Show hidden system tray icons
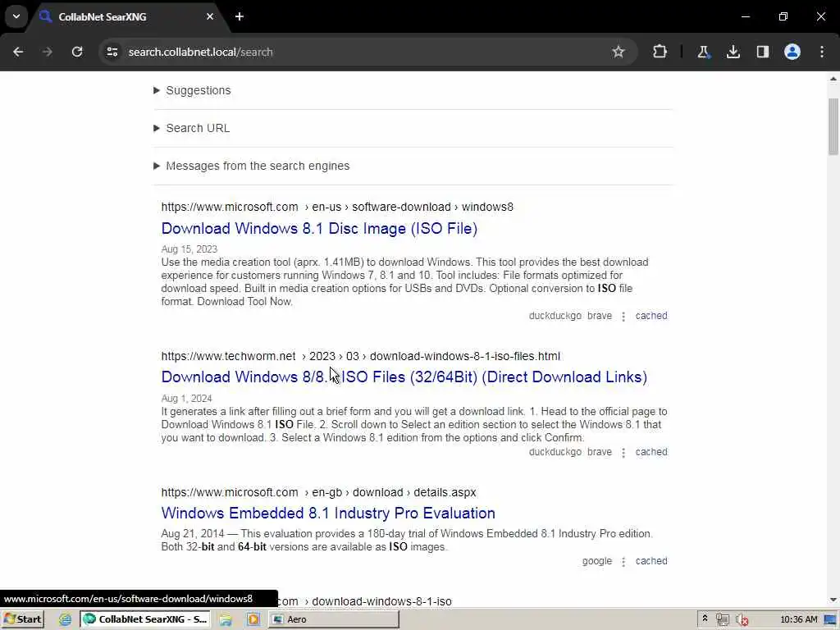Viewport: 840px width, 630px height. coord(705,619)
